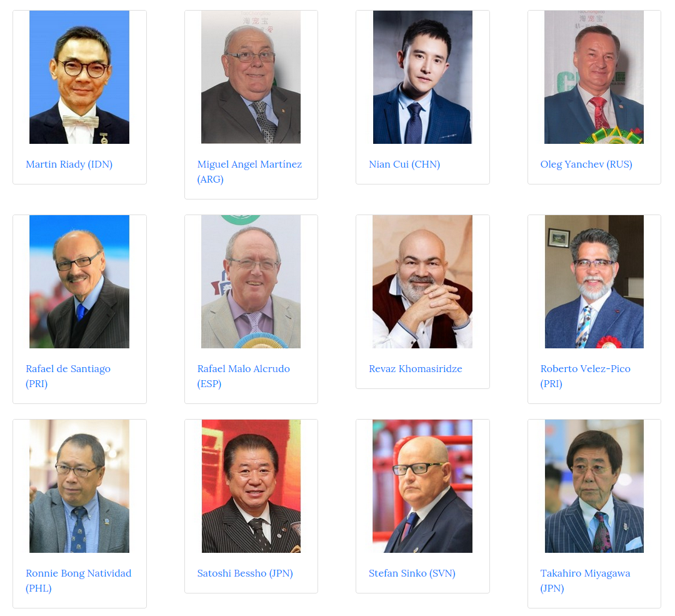The height and width of the screenshot is (616, 675).
Task: Select the photo above Stefan Sinko's name
Action: click(x=422, y=487)
